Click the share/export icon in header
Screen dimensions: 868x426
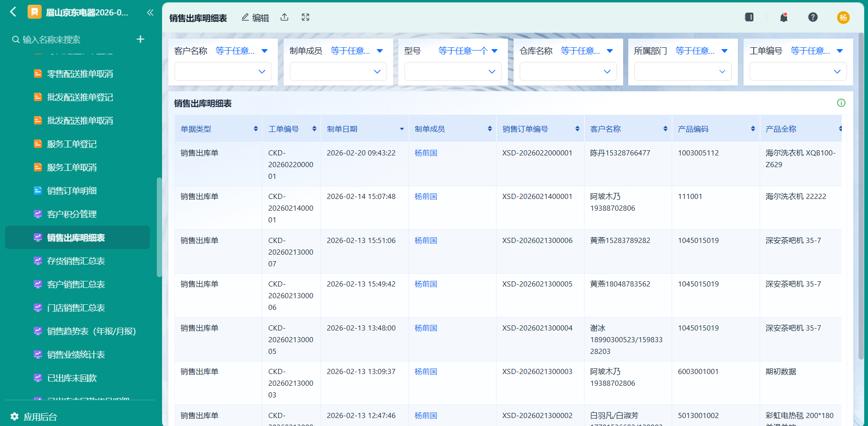point(284,17)
